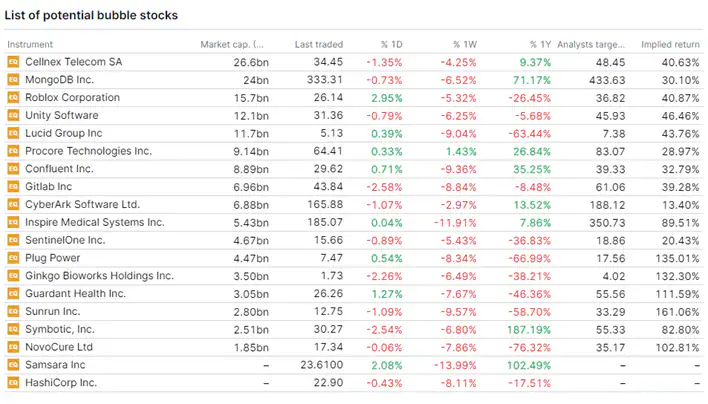
Task: Sort by the % 1W column header
Action: point(465,44)
